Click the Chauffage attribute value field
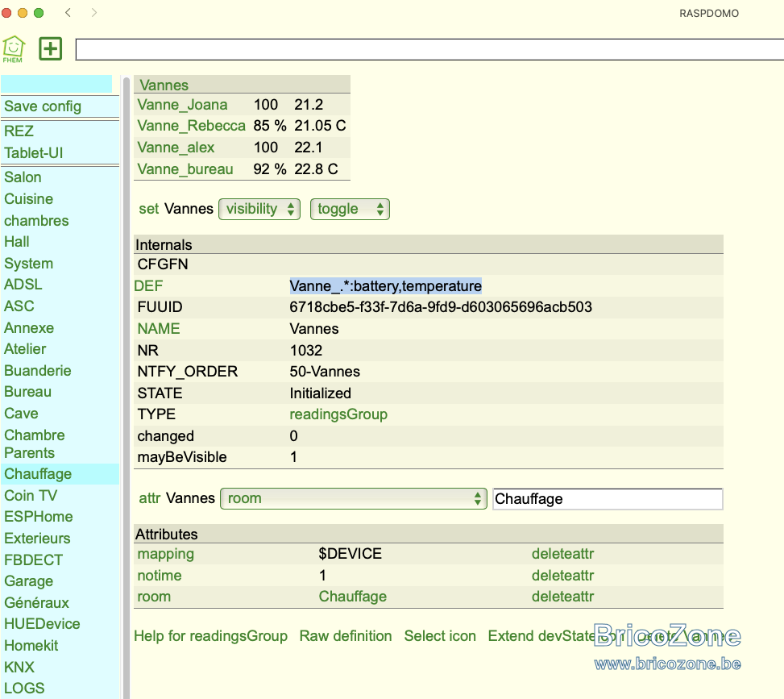 [x=608, y=499]
